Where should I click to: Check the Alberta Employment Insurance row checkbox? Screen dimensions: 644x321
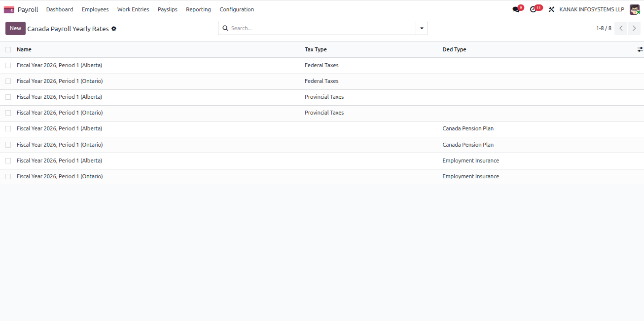(x=8, y=160)
